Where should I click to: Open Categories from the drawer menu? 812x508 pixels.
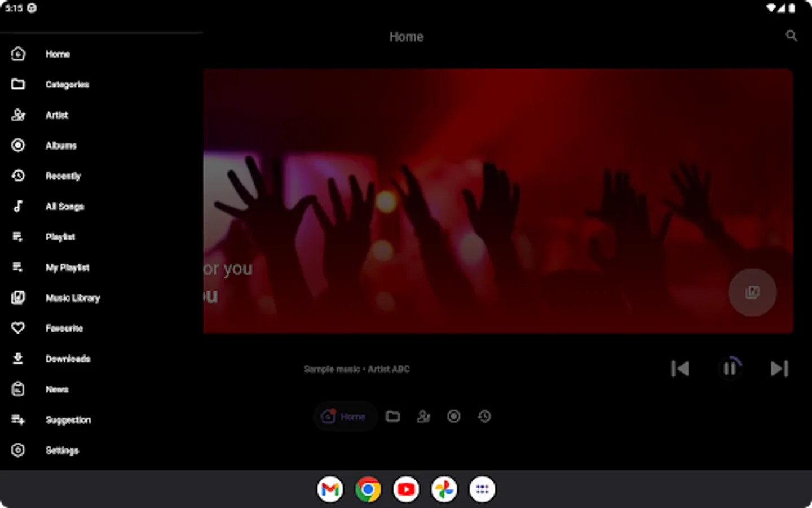tap(101, 85)
